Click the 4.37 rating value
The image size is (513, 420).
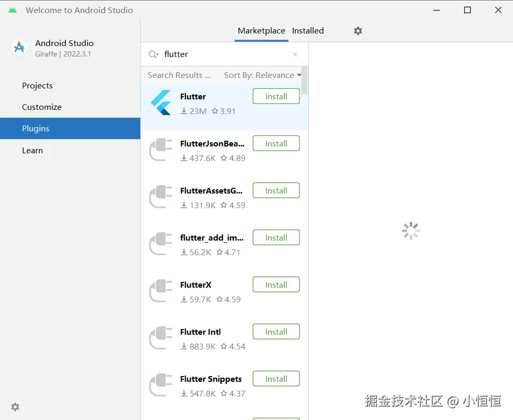[x=233, y=393]
